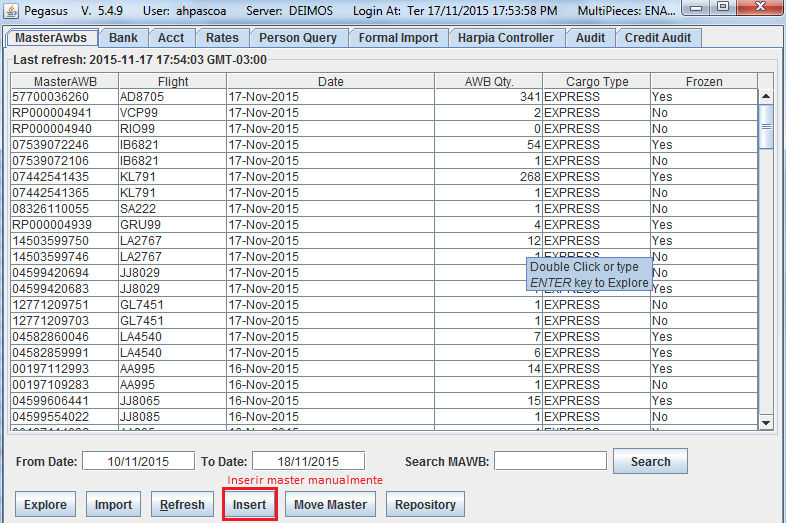
Task: Sort by the AWB Qty. column header
Action: [489, 81]
